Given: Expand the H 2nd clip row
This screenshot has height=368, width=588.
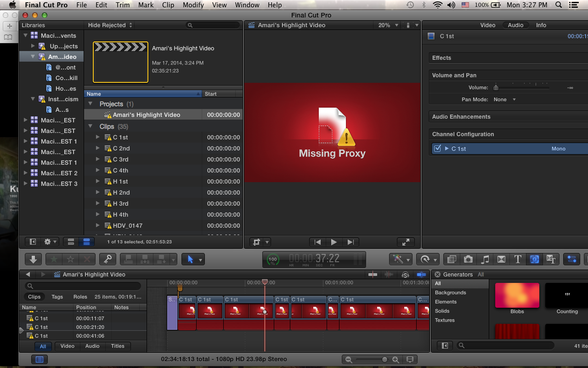Looking at the screenshot, I should coord(97,192).
